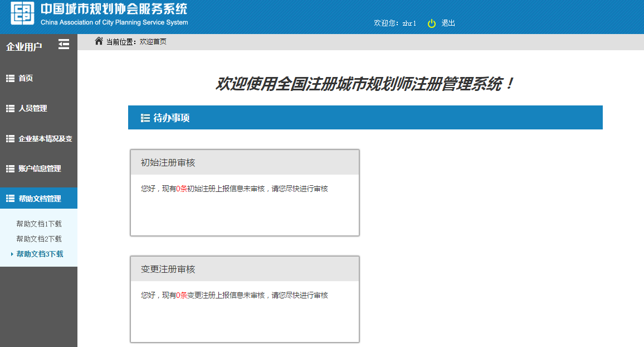Select 帮助文档2下载 in the submenu
Screen dimensions: 644x347
click(x=39, y=239)
